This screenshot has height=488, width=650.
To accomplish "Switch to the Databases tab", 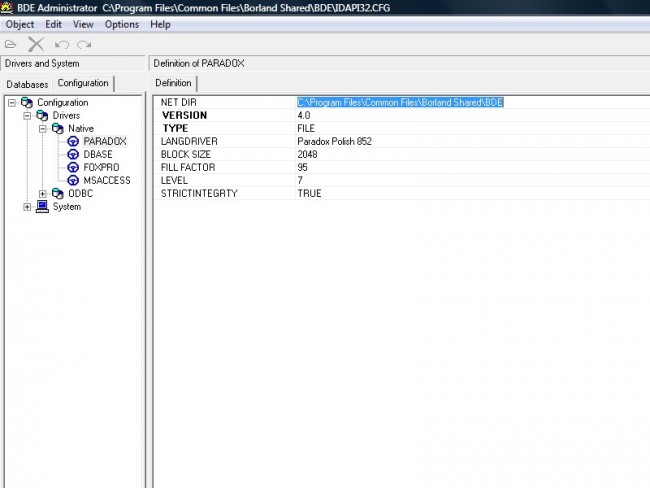I will tap(27, 85).
